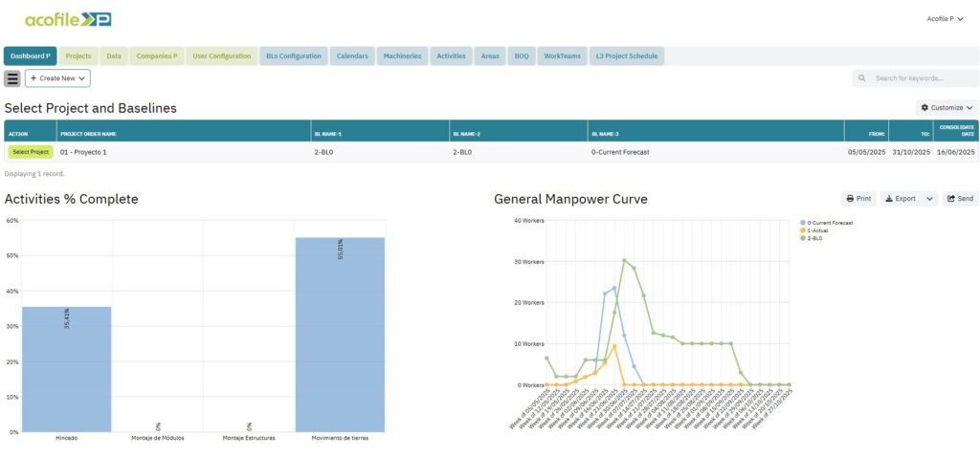Click the Print button above the manpower chart
Viewport: 980px width, 458px height.
tap(857, 199)
